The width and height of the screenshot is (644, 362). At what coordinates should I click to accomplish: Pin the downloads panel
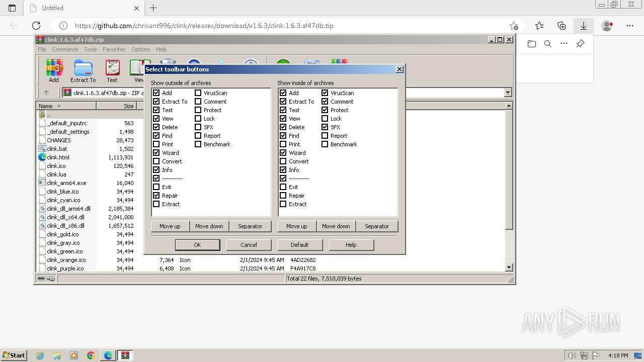pos(580,44)
